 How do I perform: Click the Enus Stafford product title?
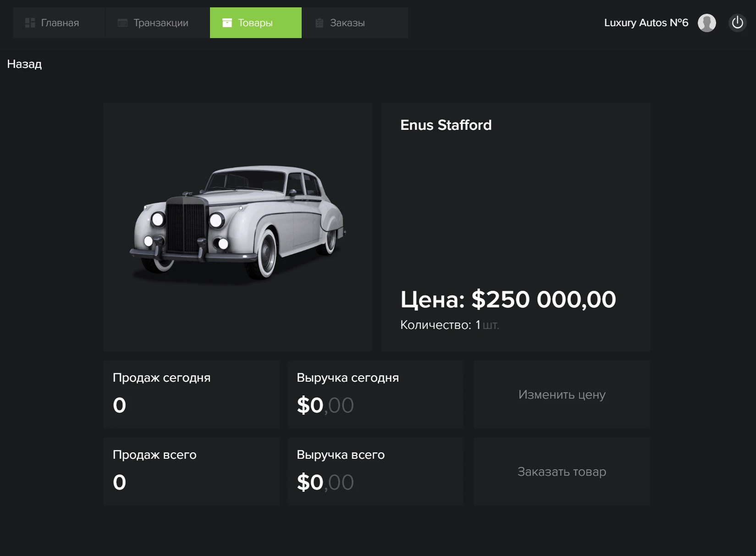point(446,125)
